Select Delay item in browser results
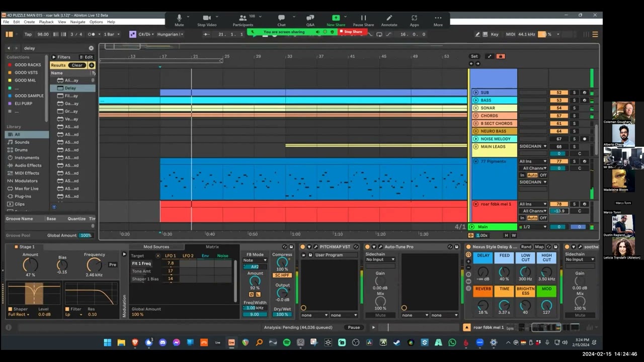The image size is (644, 362). point(72,88)
